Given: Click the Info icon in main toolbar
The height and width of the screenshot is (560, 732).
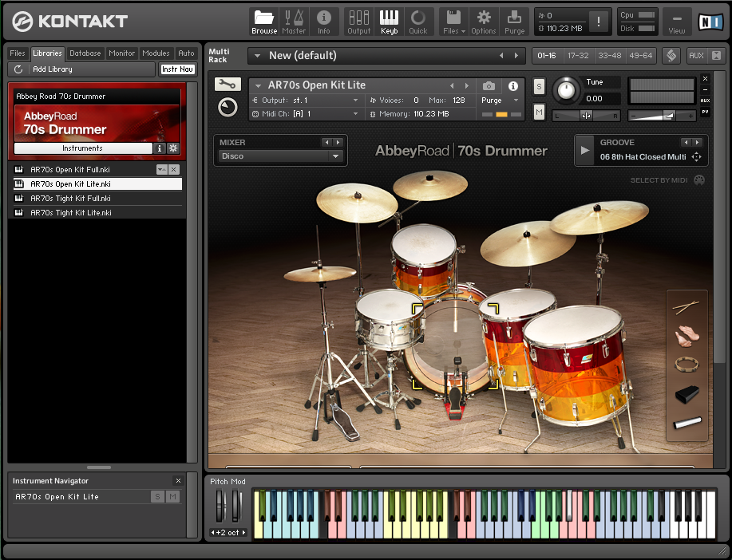Looking at the screenshot, I should click(323, 22).
